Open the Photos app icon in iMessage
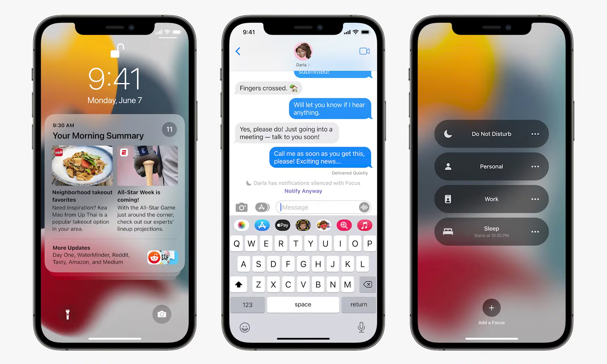The height and width of the screenshot is (364, 607). click(241, 225)
